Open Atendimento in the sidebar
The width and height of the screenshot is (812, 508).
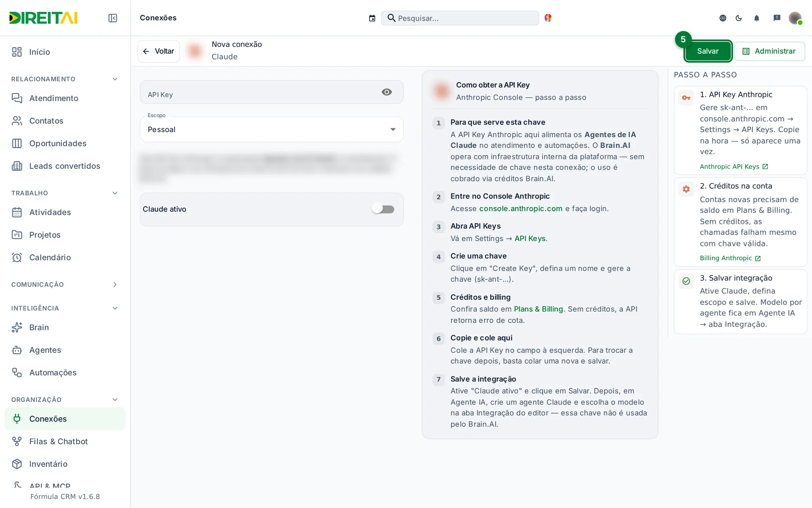[x=65, y=98]
